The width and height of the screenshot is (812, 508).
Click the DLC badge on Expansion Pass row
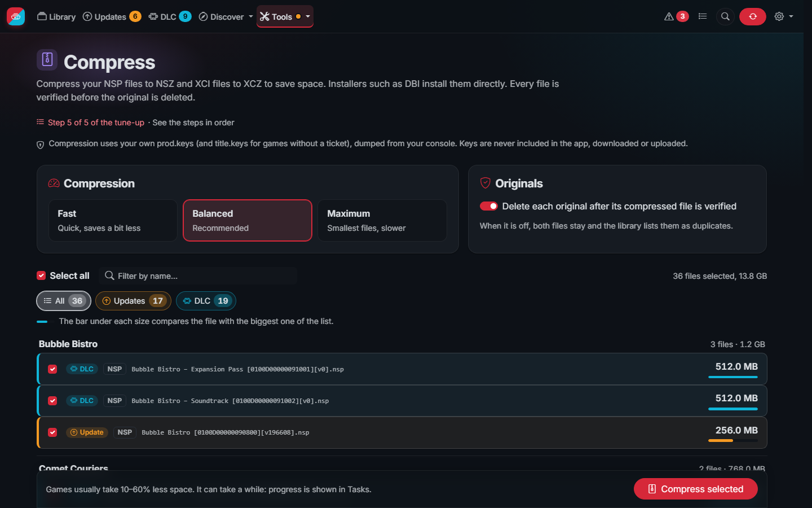point(82,369)
